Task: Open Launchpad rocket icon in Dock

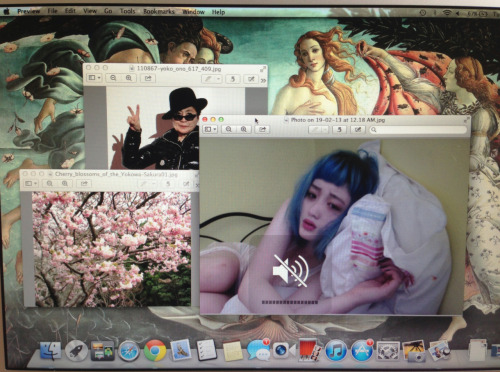Action: tap(76, 351)
